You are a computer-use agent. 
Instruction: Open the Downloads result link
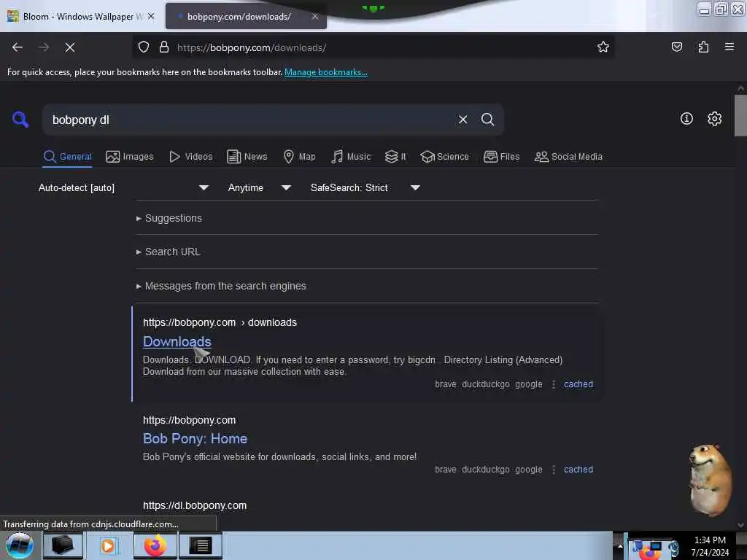(x=177, y=341)
